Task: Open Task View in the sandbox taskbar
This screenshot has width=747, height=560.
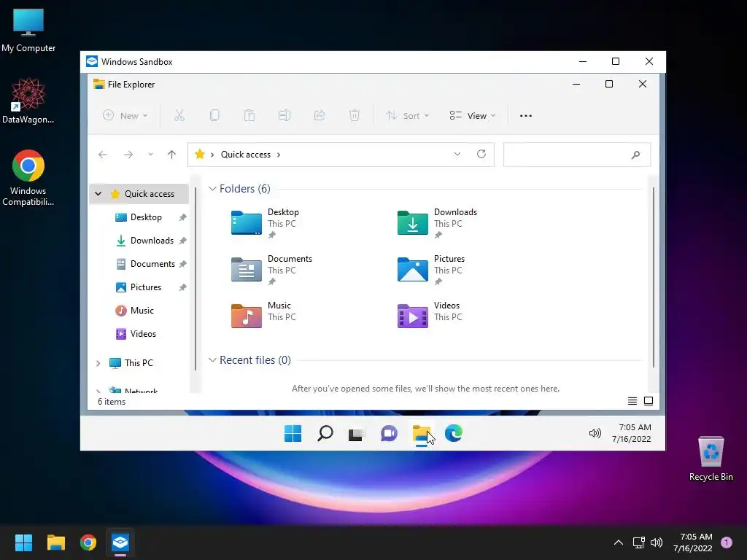Action: (x=356, y=434)
